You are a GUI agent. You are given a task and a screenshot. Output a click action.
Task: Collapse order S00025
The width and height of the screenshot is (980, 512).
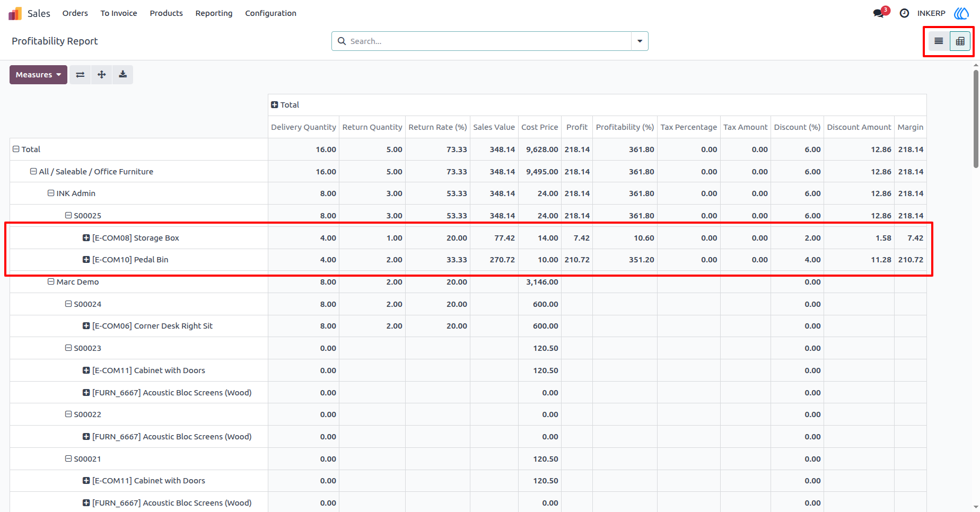pos(68,216)
